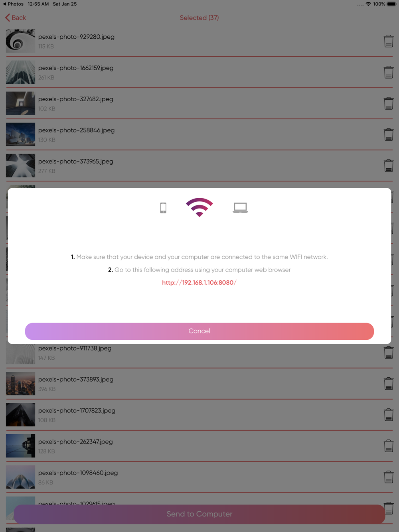The height and width of the screenshot is (532, 399).
Task: Click trash icon next to pexels-photo-258846.jpeg
Action: (389, 134)
